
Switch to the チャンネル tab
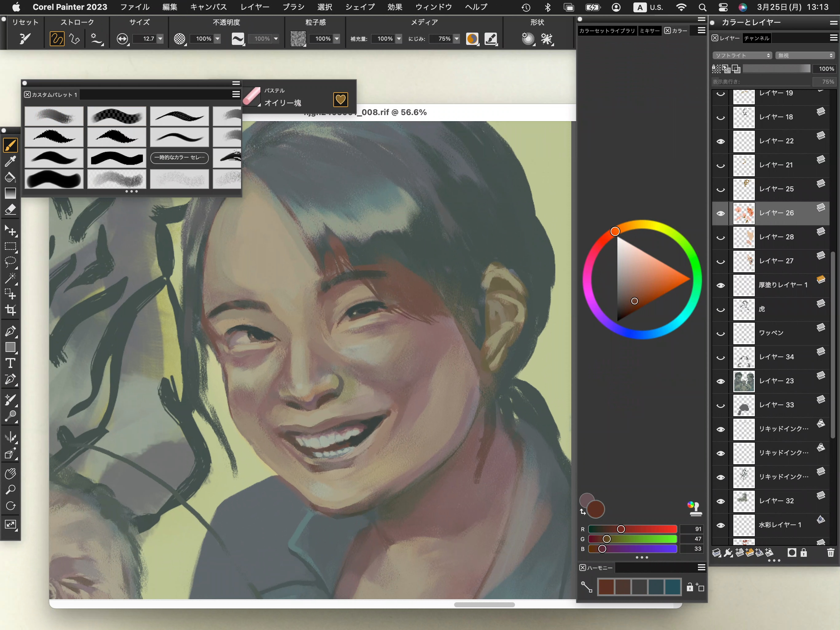coord(757,38)
